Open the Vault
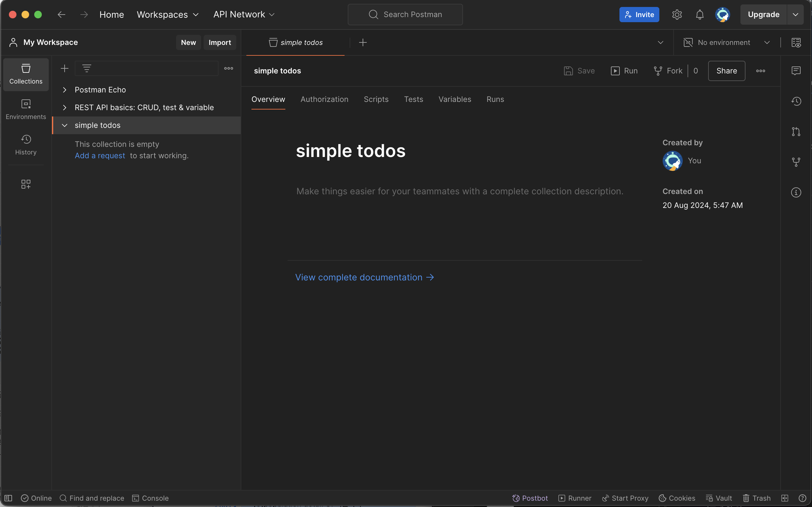Image resolution: width=812 pixels, height=507 pixels. [x=719, y=498]
